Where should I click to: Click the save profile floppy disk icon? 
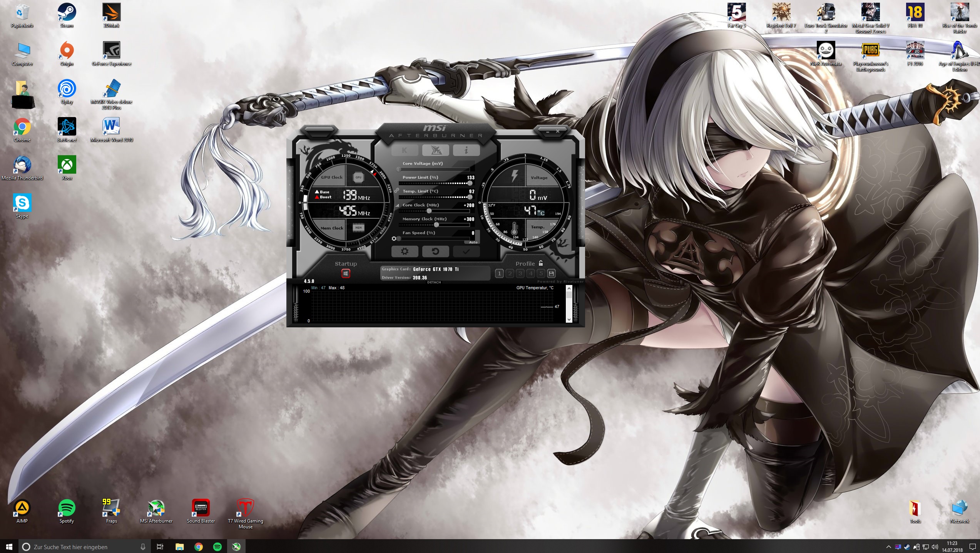551,273
